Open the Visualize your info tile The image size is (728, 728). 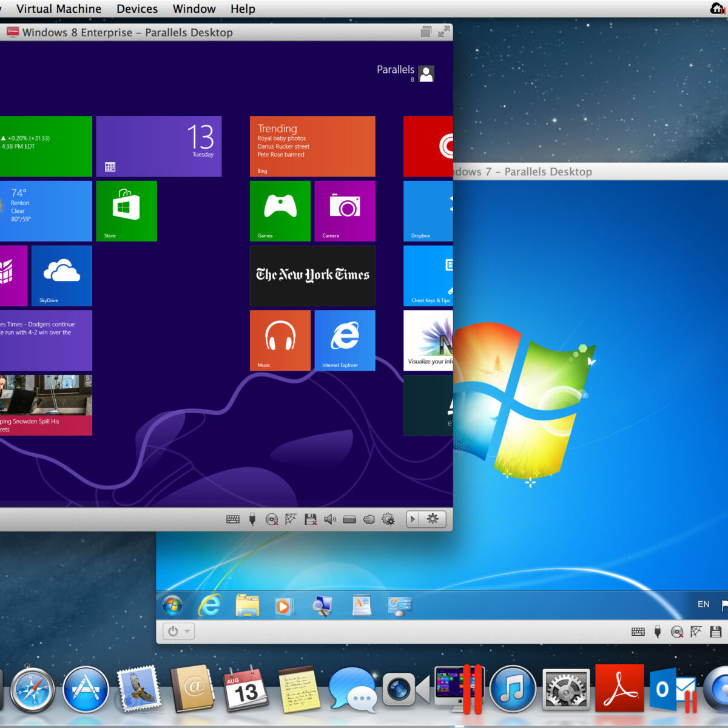[x=428, y=340]
